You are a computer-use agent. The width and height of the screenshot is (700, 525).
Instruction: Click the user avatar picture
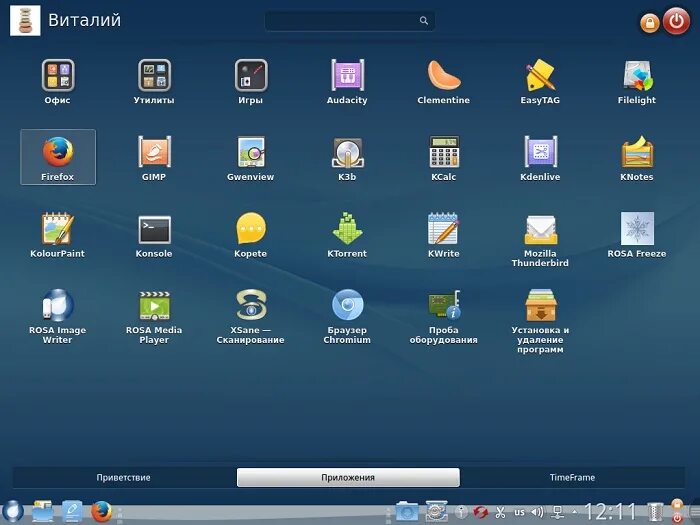click(25, 21)
